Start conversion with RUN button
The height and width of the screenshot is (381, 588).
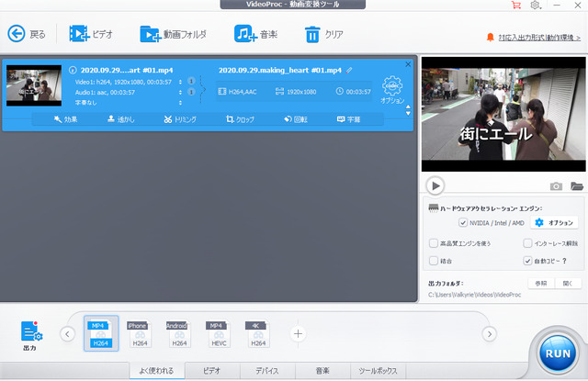point(558,353)
